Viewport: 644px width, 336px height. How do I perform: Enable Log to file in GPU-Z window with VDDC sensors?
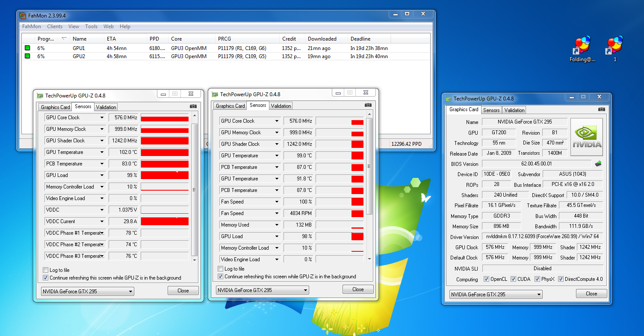pos(46,270)
